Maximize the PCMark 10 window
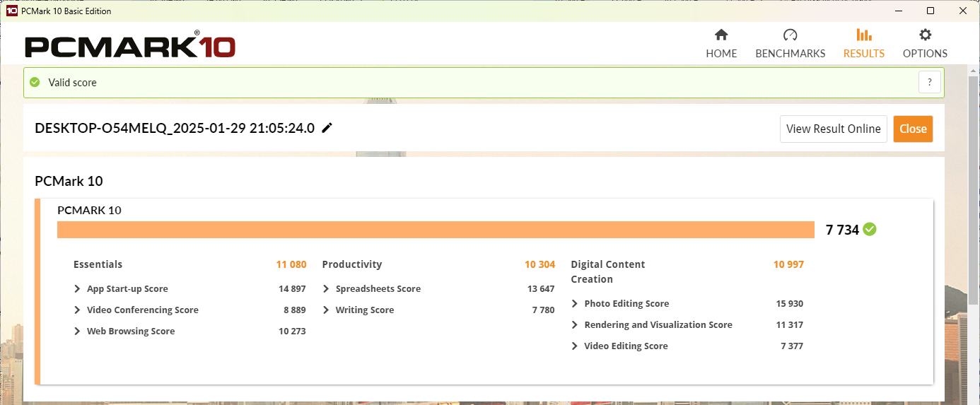 (931, 11)
